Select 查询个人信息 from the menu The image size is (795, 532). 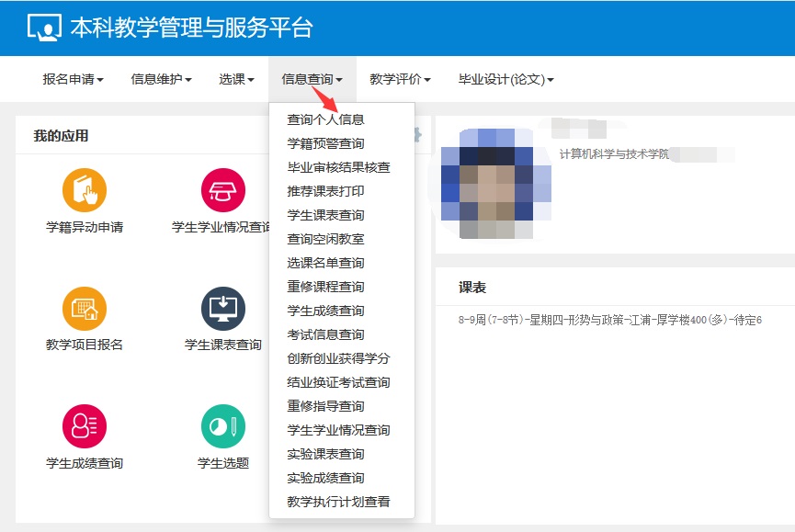tap(325, 119)
